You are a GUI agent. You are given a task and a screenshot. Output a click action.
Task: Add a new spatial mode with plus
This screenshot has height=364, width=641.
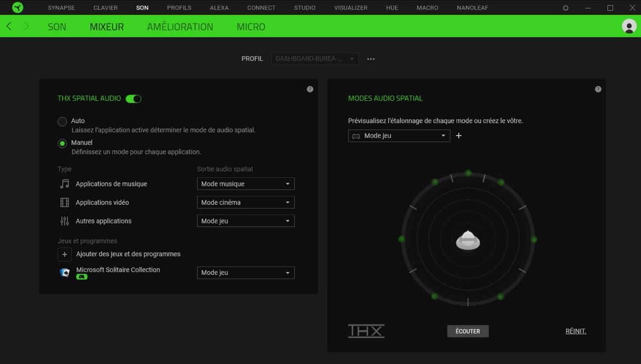(x=458, y=136)
